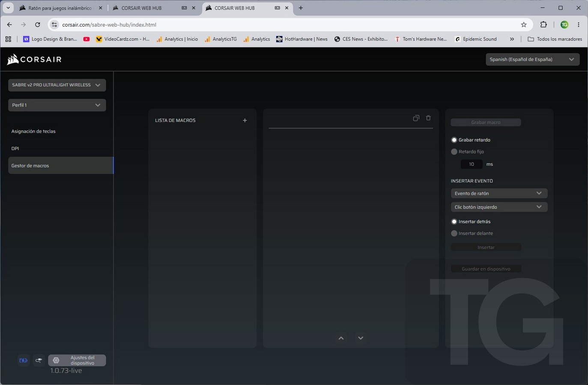Screen dimensions: 588x385
Task: Open the TG Chrome profile avatar
Action: [x=564, y=25]
